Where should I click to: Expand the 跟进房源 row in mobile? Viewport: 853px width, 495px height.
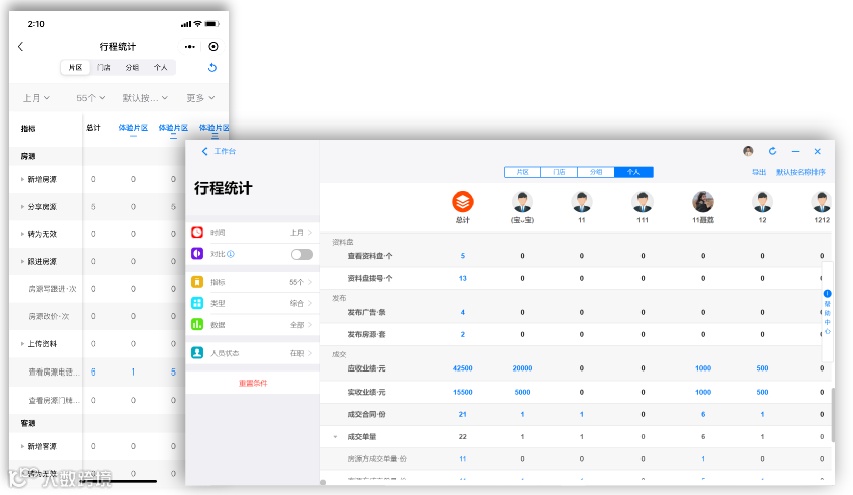coord(22,262)
